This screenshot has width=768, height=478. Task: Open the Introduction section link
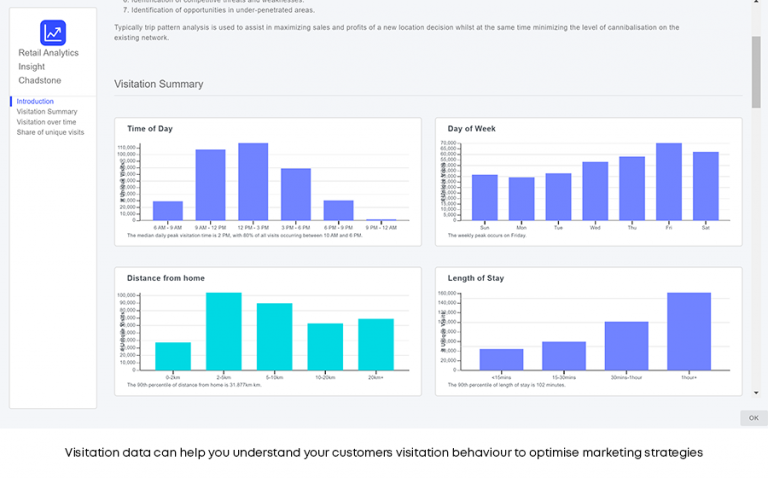(35, 101)
